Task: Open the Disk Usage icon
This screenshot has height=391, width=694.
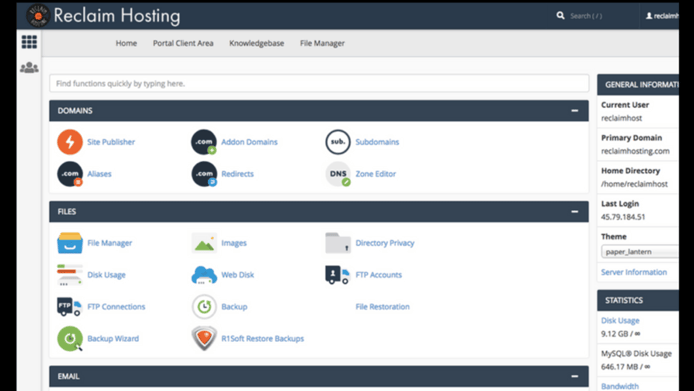Action: point(70,275)
